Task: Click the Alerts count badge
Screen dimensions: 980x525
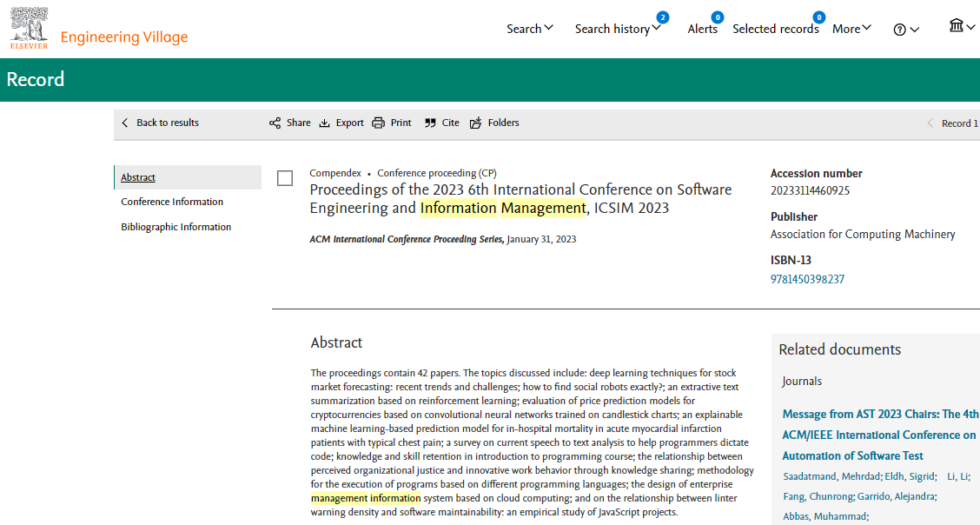Action: click(x=718, y=17)
